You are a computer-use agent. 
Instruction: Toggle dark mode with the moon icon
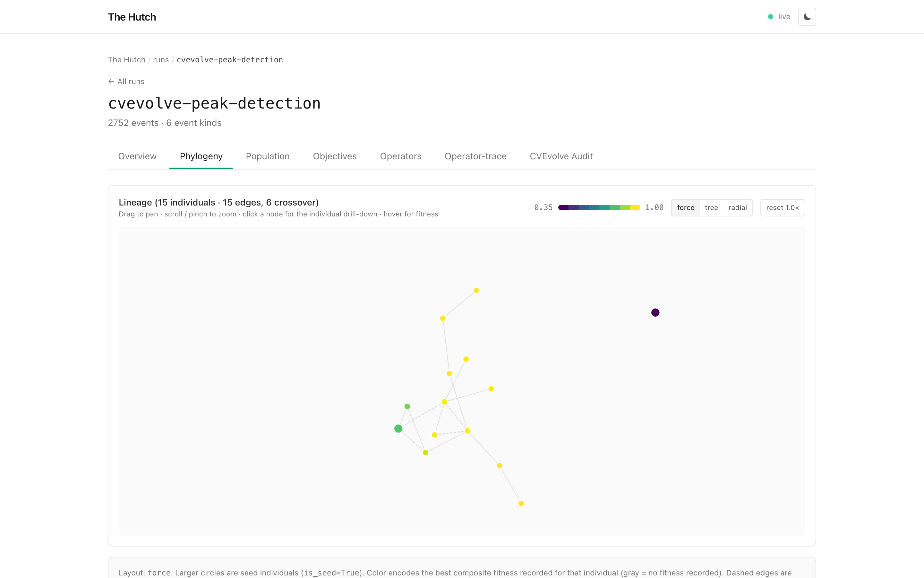coord(807,17)
